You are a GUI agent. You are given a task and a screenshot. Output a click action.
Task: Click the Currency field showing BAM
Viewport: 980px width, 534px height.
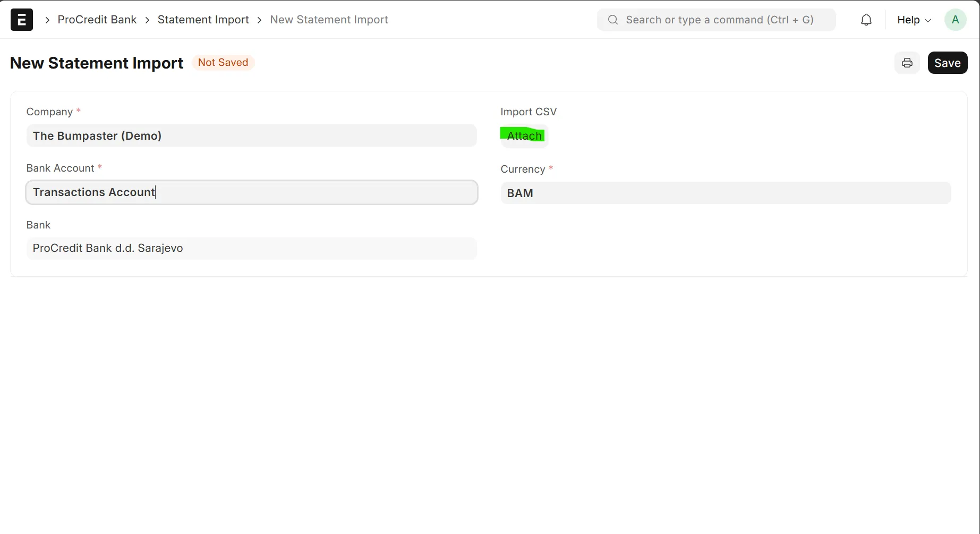tap(726, 193)
